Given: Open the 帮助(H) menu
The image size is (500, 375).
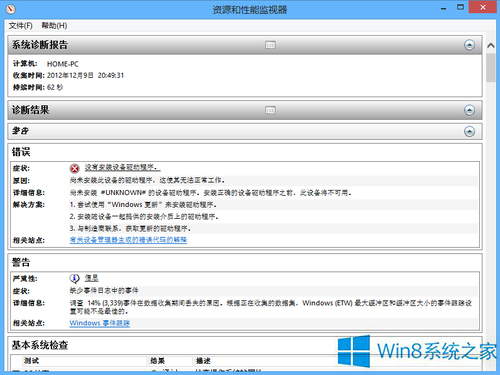Looking at the screenshot, I should (x=54, y=26).
